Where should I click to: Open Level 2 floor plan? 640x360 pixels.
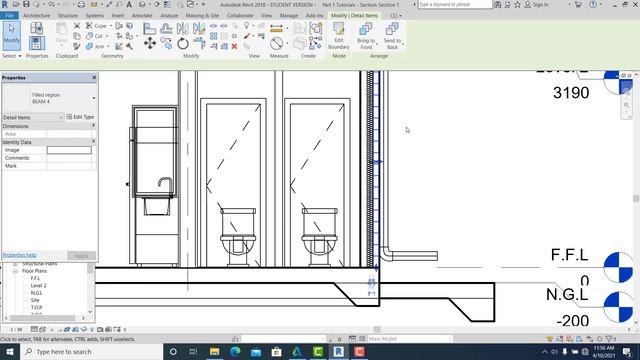click(38, 286)
